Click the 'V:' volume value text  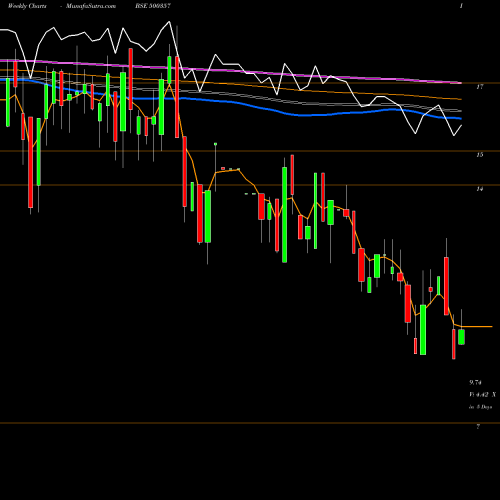pos(483,395)
